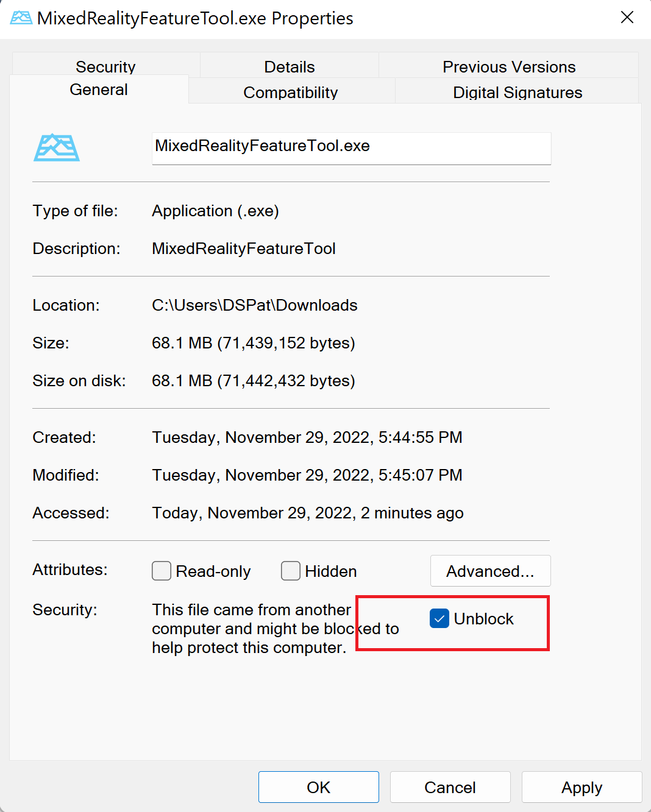Enable the Hidden attribute
This screenshot has height=812, width=651.
coord(291,571)
